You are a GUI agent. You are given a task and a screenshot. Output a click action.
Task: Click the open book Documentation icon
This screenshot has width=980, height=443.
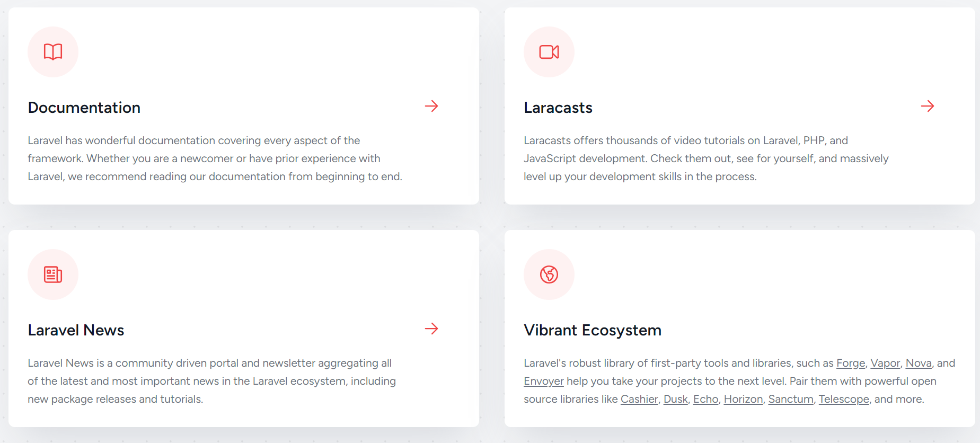pyautogui.click(x=53, y=51)
